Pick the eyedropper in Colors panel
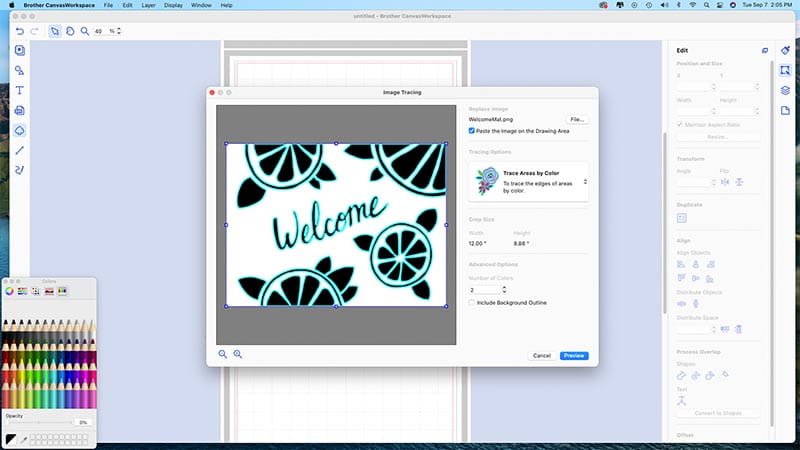This screenshot has height=450, width=800. 23,439
